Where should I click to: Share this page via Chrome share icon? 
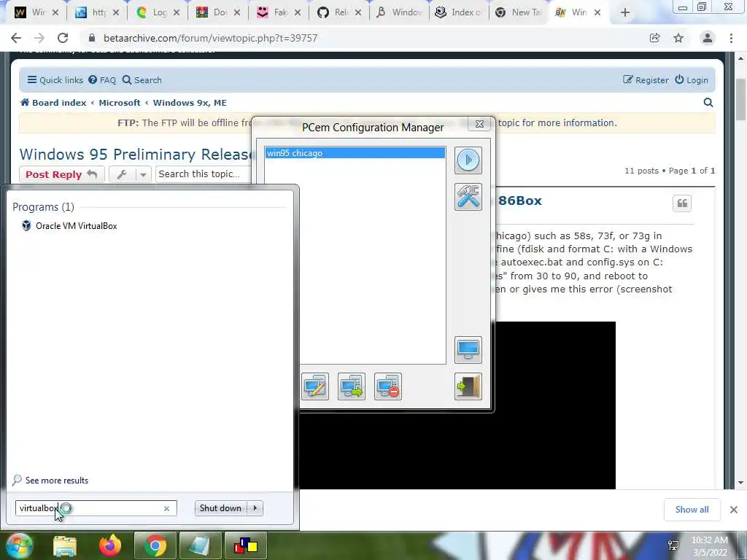pyautogui.click(x=654, y=38)
